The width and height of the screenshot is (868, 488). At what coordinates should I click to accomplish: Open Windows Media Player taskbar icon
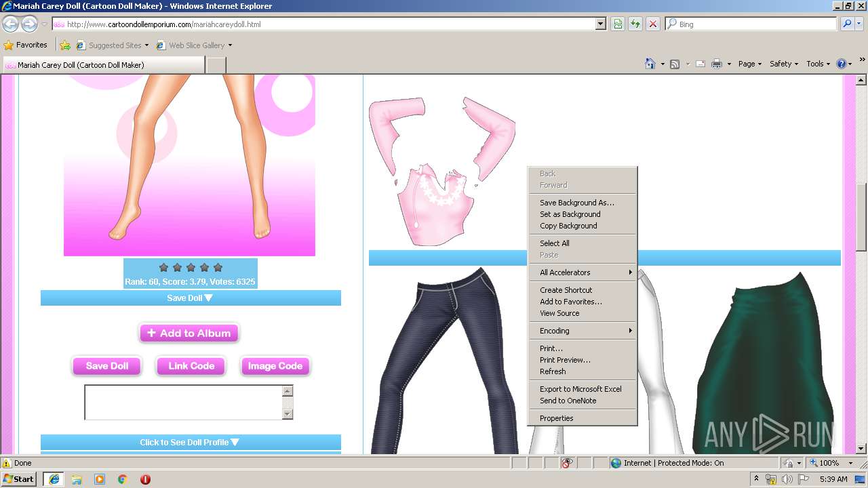click(x=100, y=479)
